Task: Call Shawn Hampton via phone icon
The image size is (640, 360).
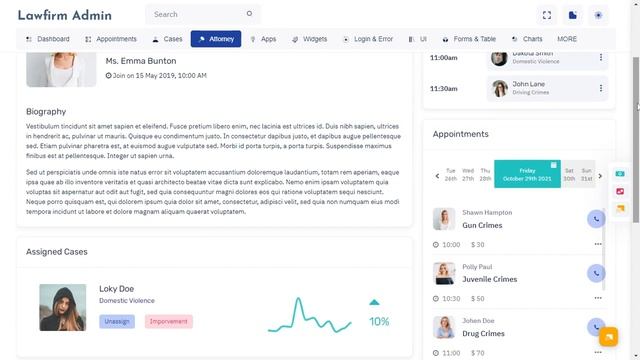Action: point(596,219)
